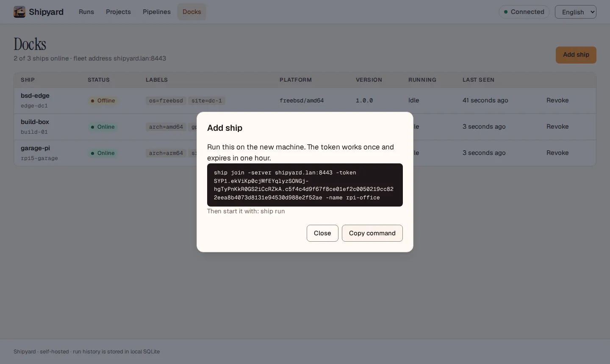
Task: Click the arch=arm64 label
Action: (166, 153)
